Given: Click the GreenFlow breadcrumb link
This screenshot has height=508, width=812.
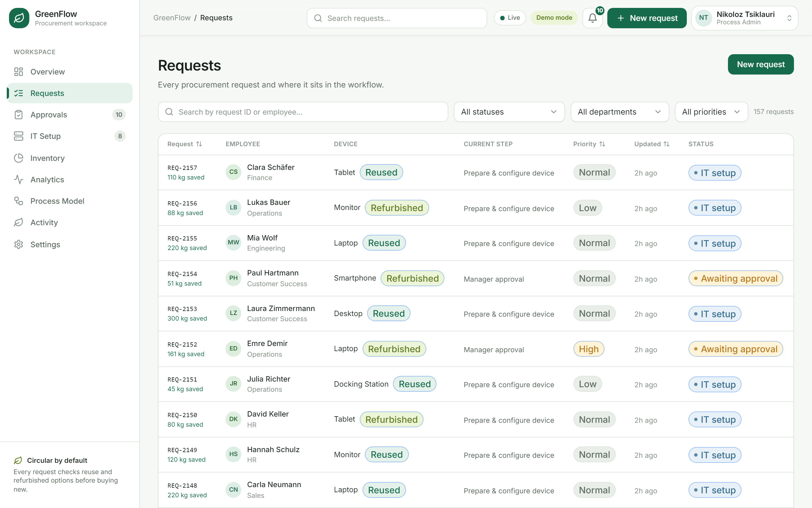Looking at the screenshot, I should pos(172,18).
